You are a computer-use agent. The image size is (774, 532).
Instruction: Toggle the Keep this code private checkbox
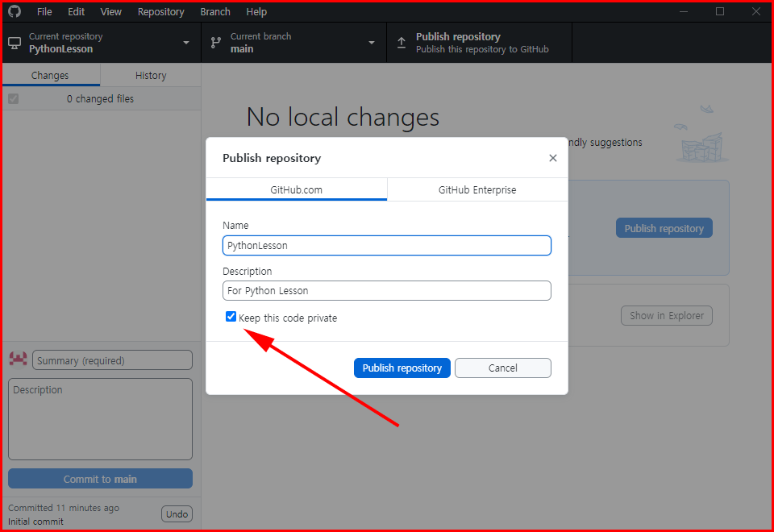pyautogui.click(x=231, y=317)
